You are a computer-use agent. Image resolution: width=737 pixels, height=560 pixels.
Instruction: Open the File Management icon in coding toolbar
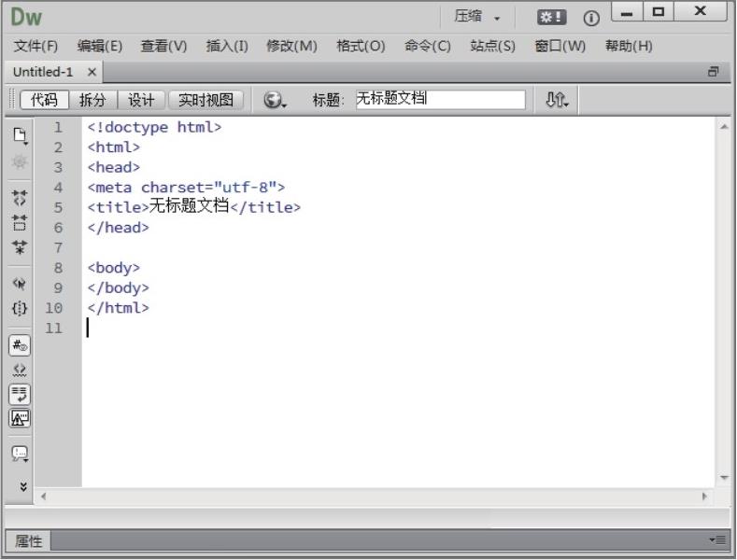[x=20, y=135]
